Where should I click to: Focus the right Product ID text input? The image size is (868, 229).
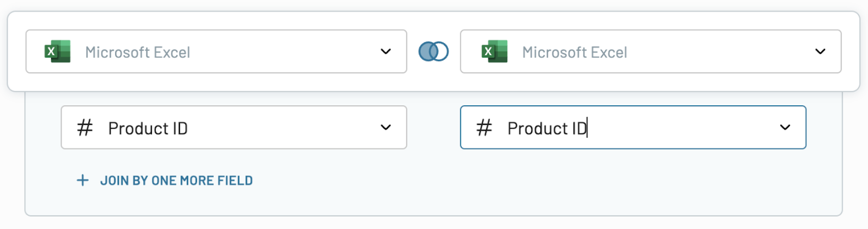633,128
